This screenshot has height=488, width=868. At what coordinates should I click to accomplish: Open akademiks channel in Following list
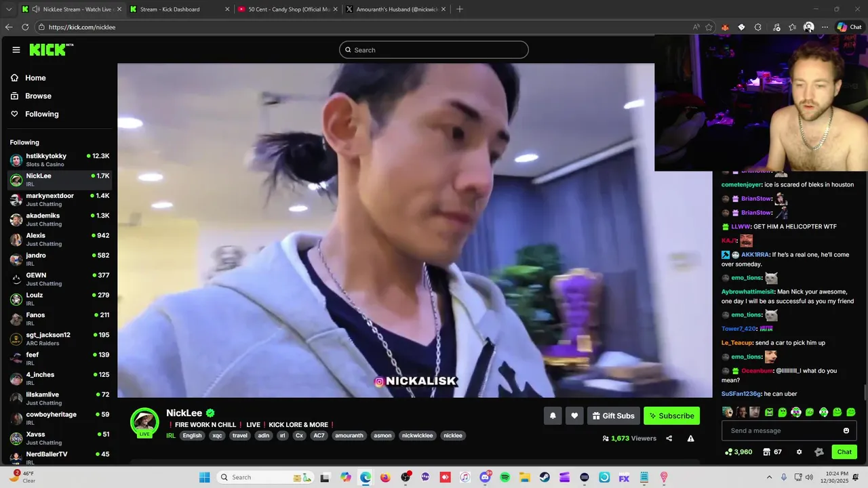(58, 220)
